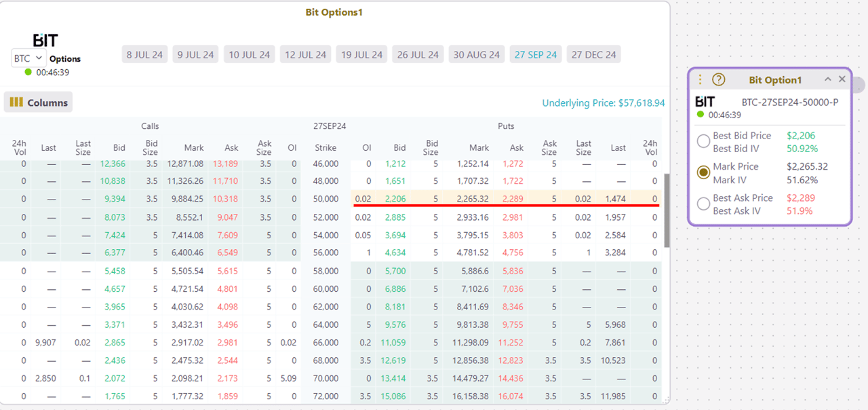Click the help question mark on Bit Option1
The height and width of the screenshot is (410, 868).
[719, 79]
